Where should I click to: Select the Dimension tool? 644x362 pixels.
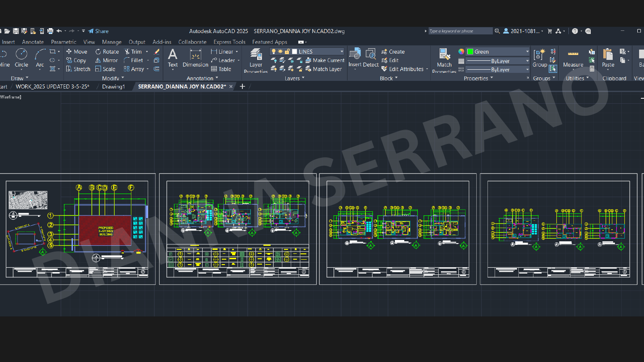click(195, 58)
